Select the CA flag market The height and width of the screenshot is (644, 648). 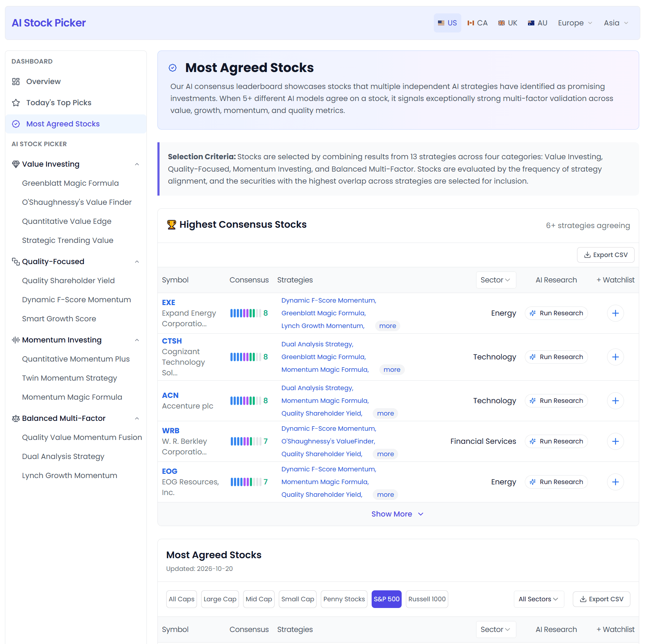pyautogui.click(x=478, y=23)
